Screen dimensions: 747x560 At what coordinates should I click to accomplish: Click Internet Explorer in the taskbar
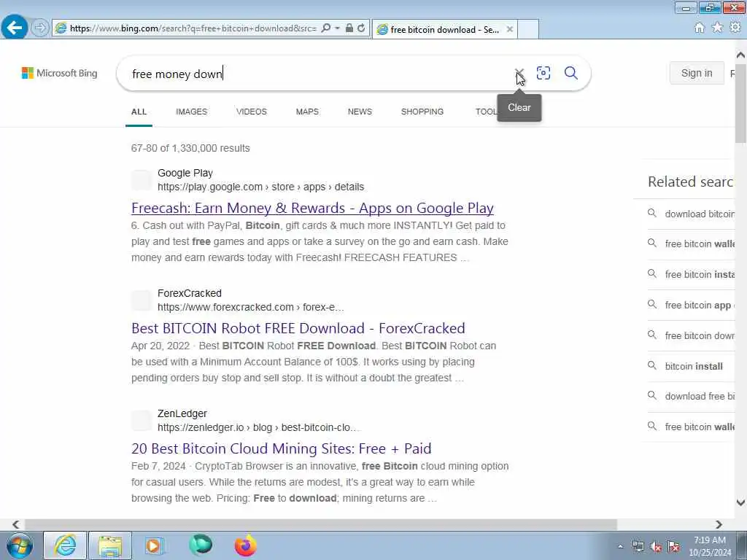point(65,545)
